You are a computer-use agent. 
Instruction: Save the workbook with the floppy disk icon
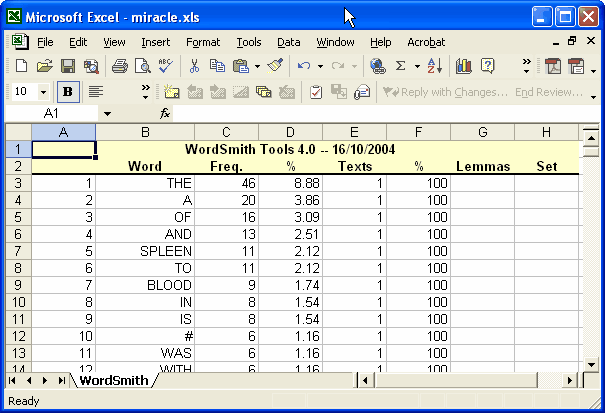(68, 66)
